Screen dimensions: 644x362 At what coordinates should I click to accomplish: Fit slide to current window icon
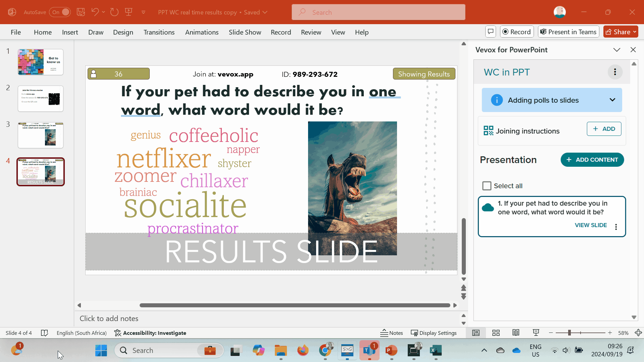pyautogui.click(x=638, y=333)
